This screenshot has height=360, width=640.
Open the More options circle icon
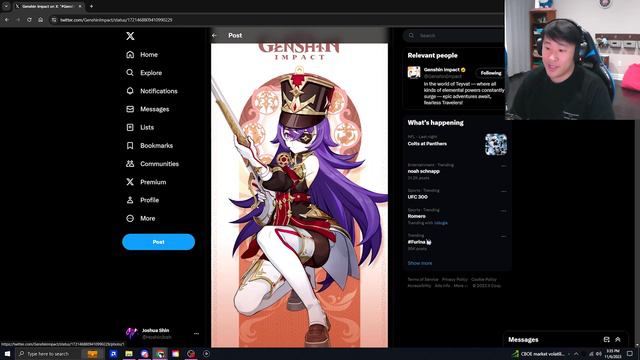130,218
